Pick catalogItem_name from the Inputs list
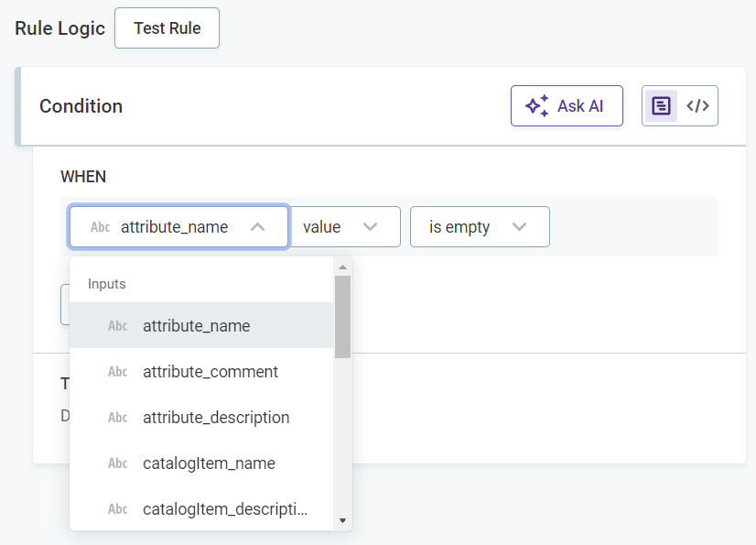Screen dimensions: 756x545 click(209, 463)
